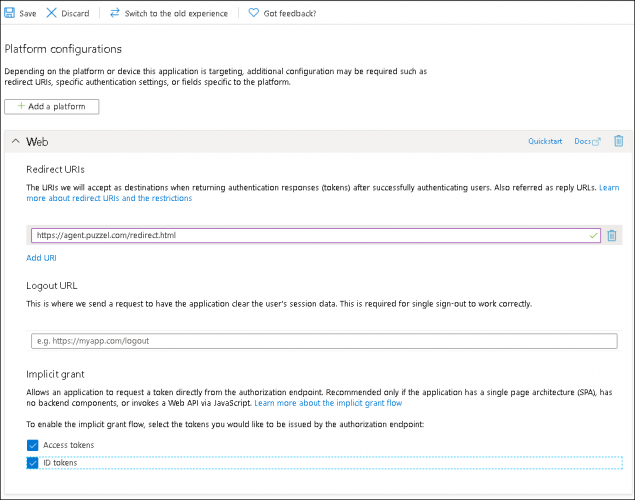635x500 pixels.
Task: Click the plus icon in Add a platform
Action: tap(21, 106)
